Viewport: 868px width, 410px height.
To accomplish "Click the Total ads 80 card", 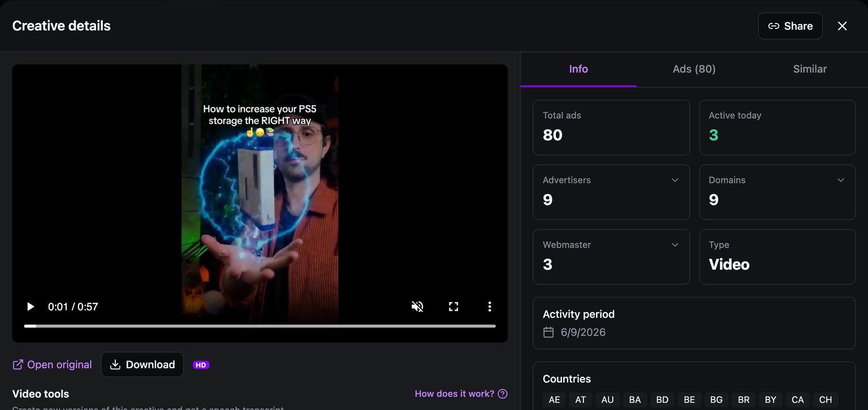I will (x=611, y=128).
